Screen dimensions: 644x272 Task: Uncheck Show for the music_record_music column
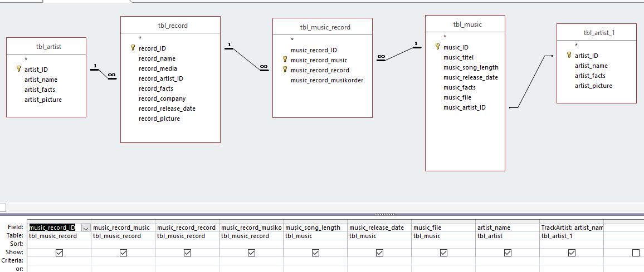[123, 253]
